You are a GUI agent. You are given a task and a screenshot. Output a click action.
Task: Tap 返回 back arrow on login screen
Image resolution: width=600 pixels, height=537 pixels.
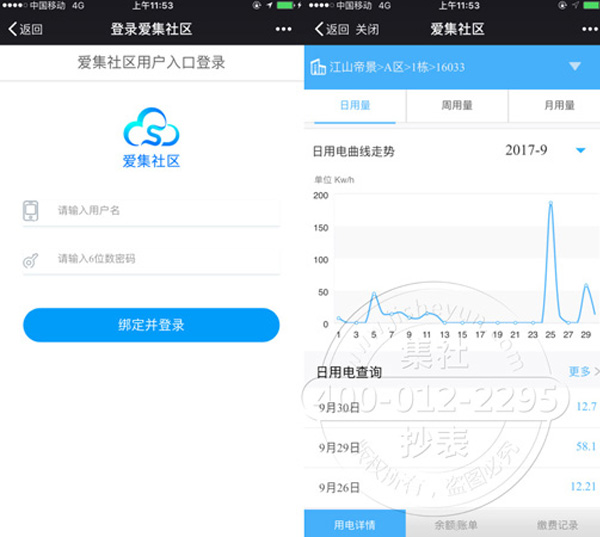[x=24, y=29]
